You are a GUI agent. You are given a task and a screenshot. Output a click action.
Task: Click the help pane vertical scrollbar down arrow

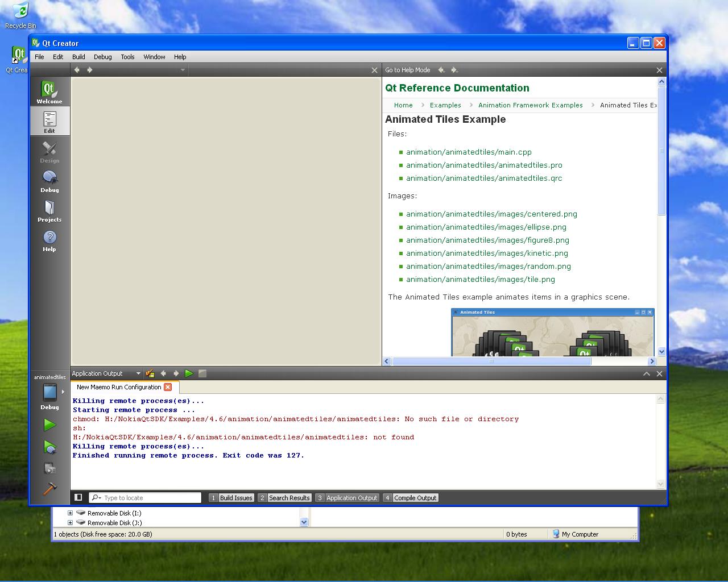tap(661, 351)
